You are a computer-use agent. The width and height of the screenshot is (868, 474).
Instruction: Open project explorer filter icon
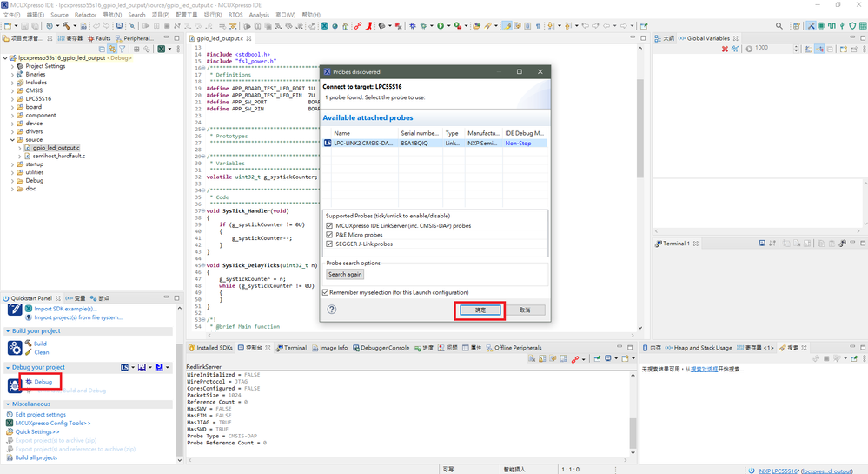tap(123, 49)
